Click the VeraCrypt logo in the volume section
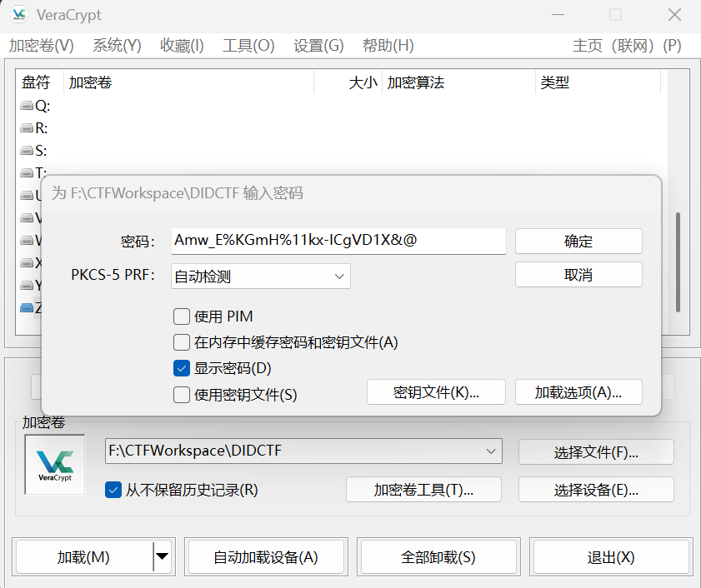 (55, 465)
